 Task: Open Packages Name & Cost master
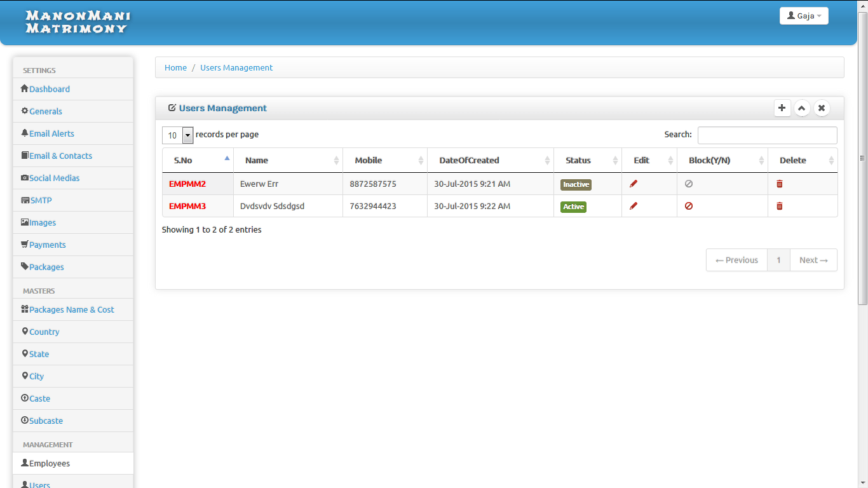pos(73,309)
